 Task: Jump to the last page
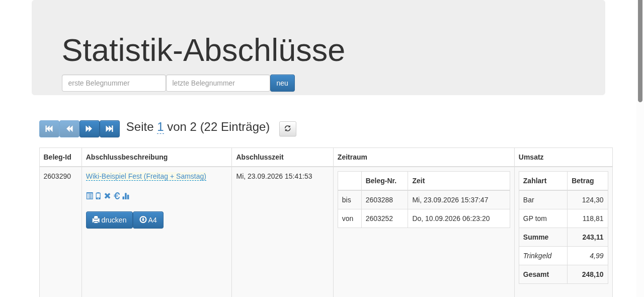pos(110,129)
